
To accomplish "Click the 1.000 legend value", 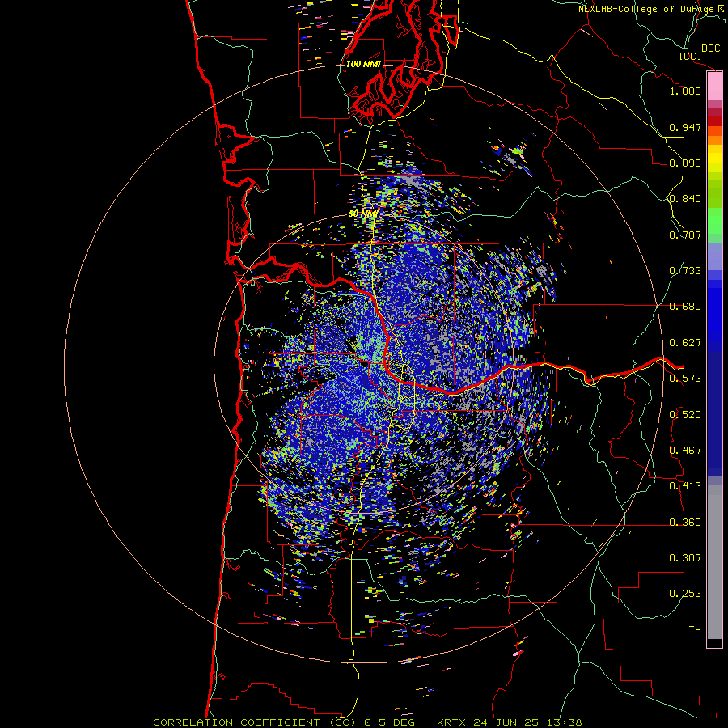I will (x=685, y=91).
